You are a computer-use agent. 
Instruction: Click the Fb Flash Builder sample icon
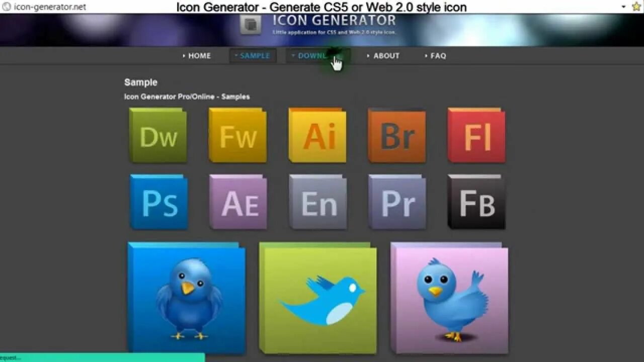click(476, 202)
